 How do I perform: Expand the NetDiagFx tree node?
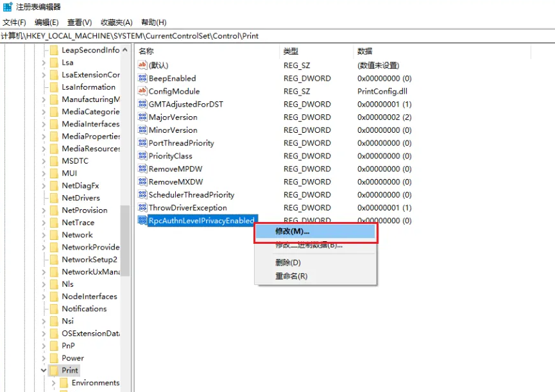point(44,185)
